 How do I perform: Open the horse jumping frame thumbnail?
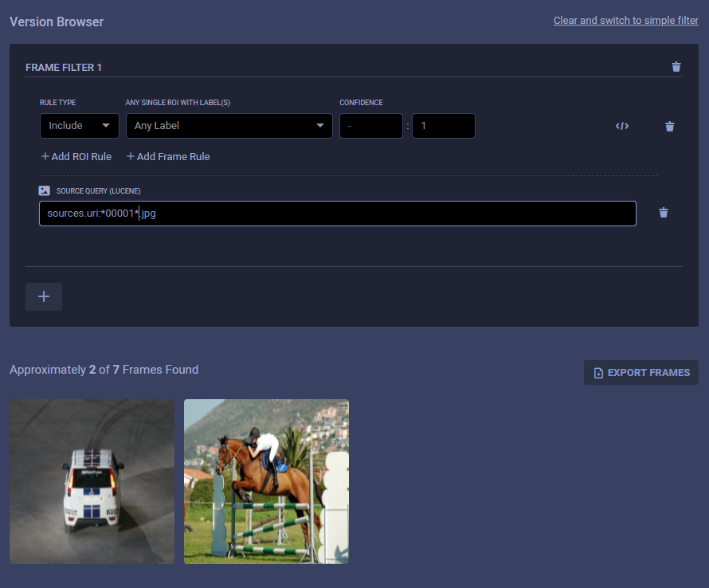click(266, 481)
